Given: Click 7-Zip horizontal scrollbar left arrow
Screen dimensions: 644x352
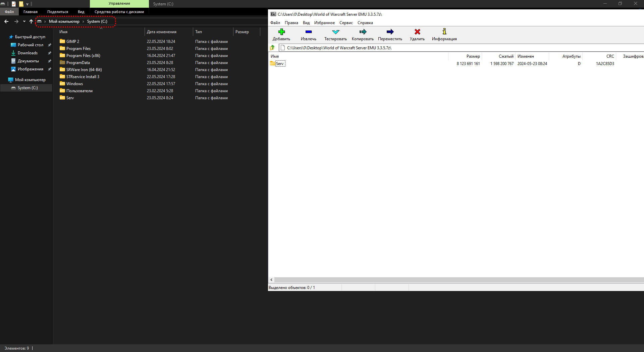Looking at the screenshot, I should coord(271,280).
